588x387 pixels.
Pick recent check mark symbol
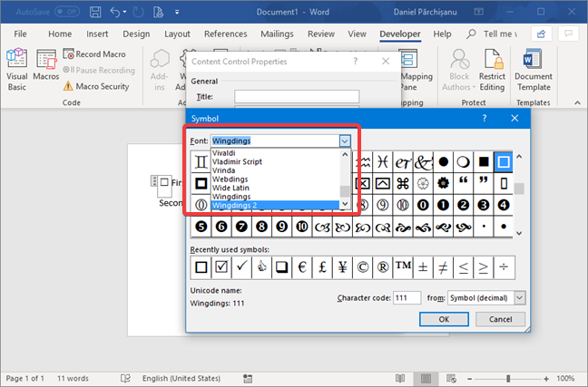[x=241, y=267]
